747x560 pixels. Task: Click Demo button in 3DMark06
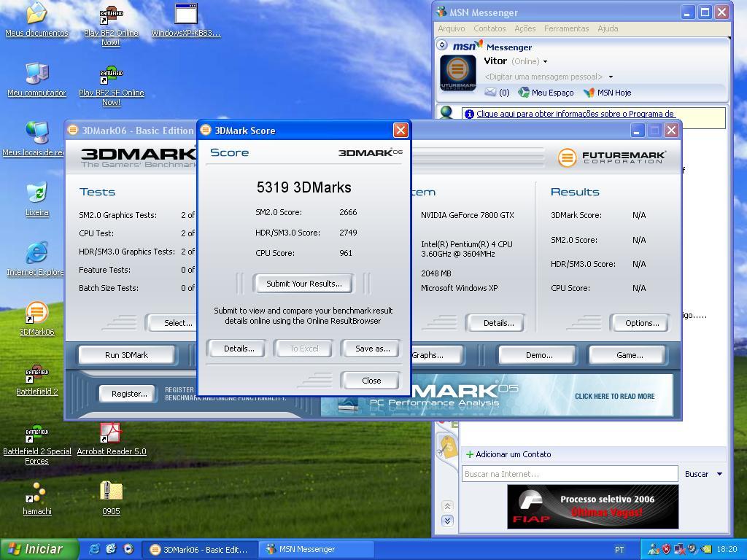pyautogui.click(x=539, y=355)
